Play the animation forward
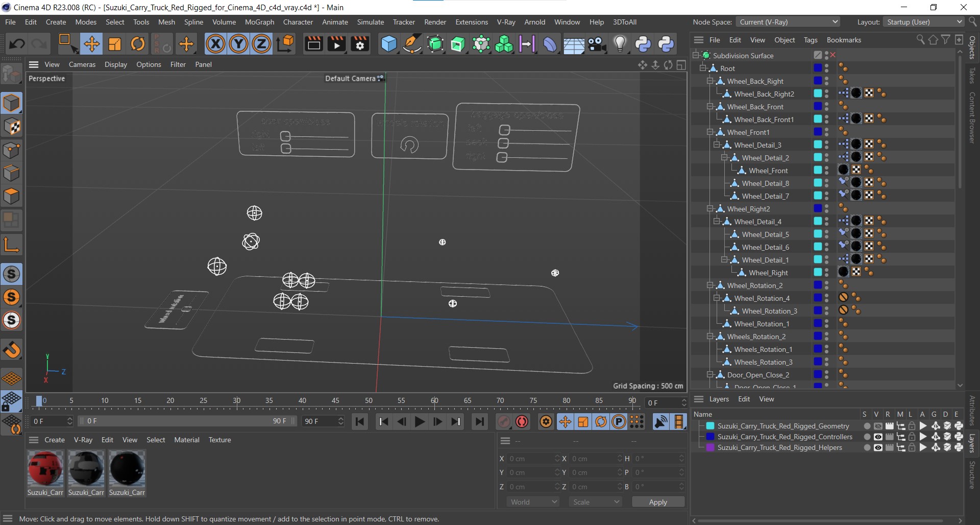This screenshot has width=980, height=525. [x=420, y=422]
